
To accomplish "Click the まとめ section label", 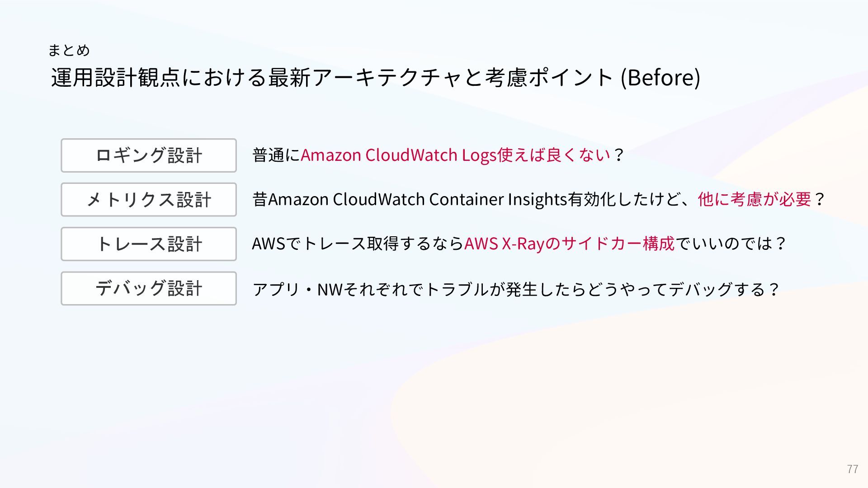I will [x=69, y=50].
